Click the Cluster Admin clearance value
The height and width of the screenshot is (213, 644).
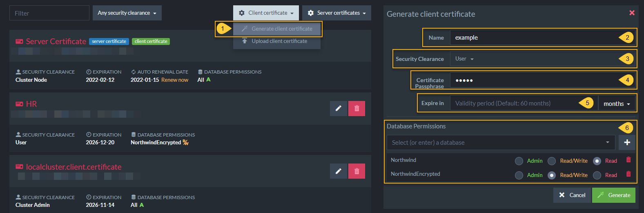click(x=33, y=205)
